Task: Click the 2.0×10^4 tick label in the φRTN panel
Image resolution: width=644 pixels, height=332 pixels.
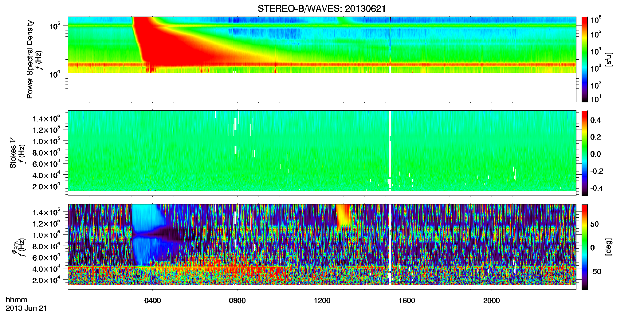Action: 46,280
